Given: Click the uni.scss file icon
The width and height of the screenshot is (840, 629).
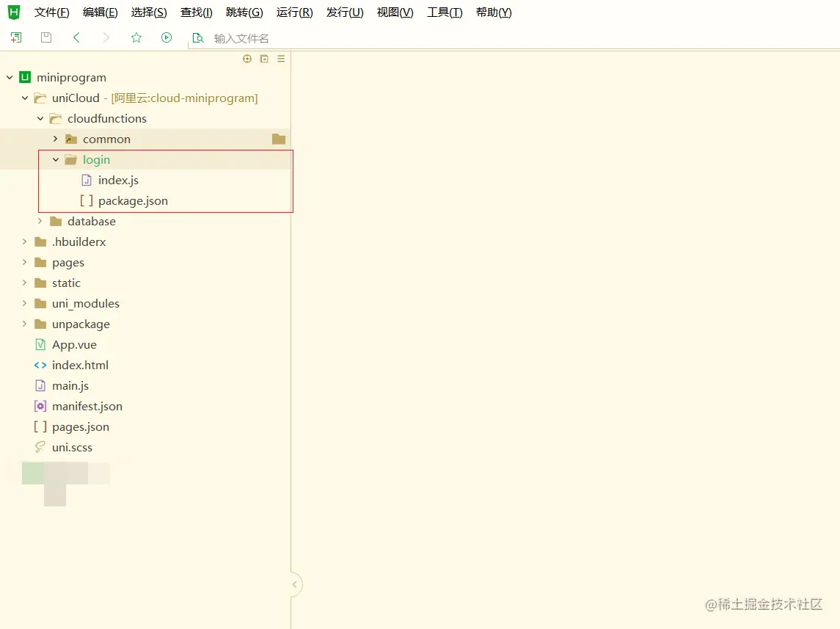Looking at the screenshot, I should [40, 447].
